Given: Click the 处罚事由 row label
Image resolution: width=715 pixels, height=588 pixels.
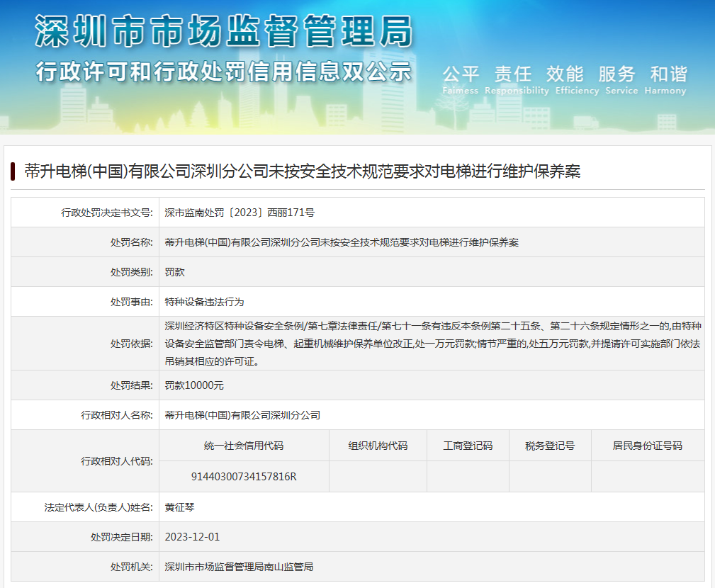Looking at the screenshot, I should [132, 302].
